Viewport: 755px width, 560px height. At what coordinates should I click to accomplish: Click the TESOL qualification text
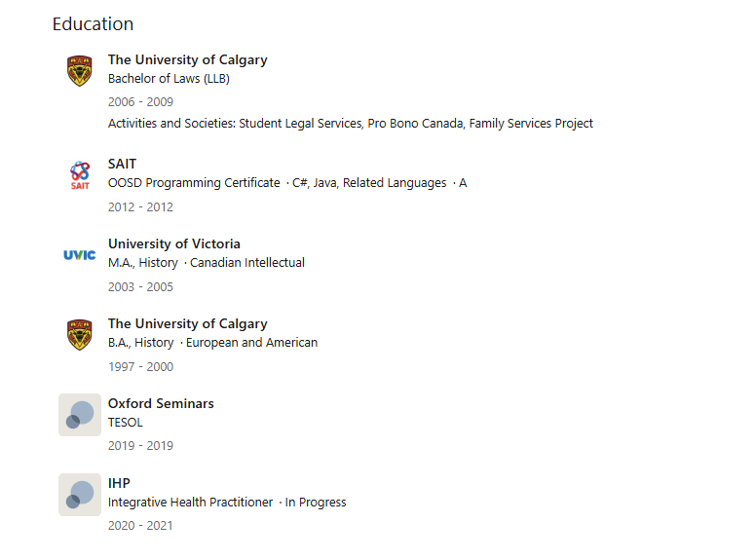tap(126, 423)
